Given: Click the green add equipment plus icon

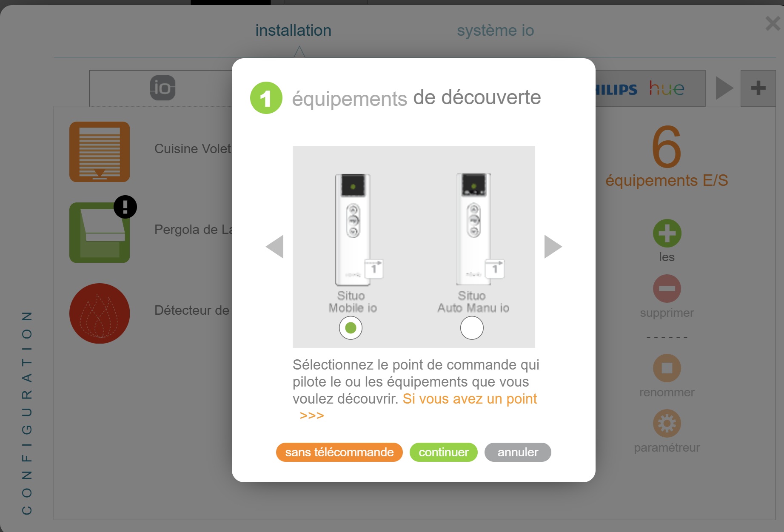Looking at the screenshot, I should (x=667, y=233).
